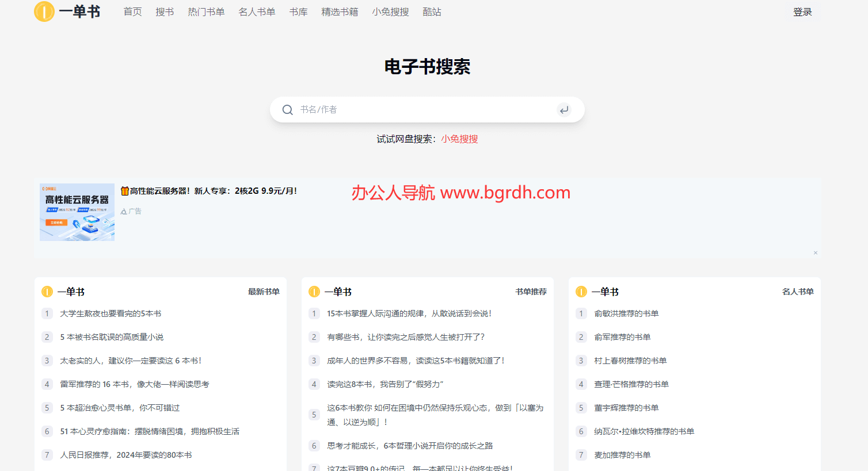The width and height of the screenshot is (868, 471).
Task: Click the yellow icon beside 最新书单 card title
Action: click(47, 292)
